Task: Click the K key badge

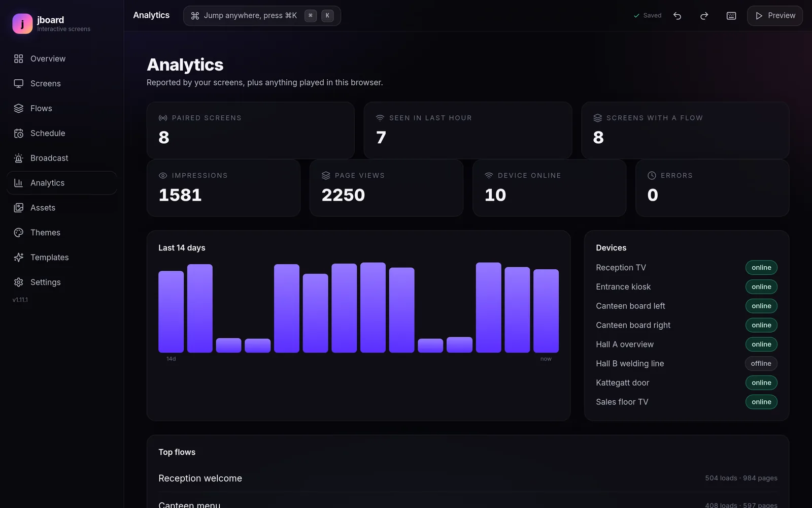Action: (x=327, y=16)
